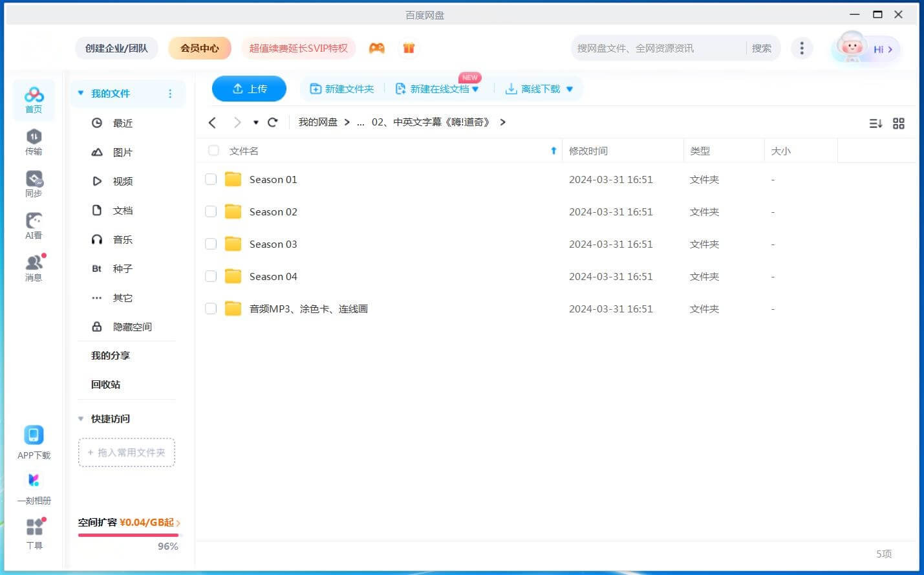Switch to grid view icon
The width and height of the screenshot is (924, 575).
point(898,124)
